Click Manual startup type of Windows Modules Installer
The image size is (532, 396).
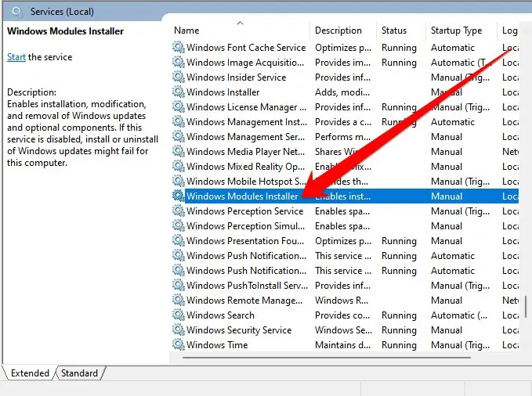pyautogui.click(x=447, y=196)
